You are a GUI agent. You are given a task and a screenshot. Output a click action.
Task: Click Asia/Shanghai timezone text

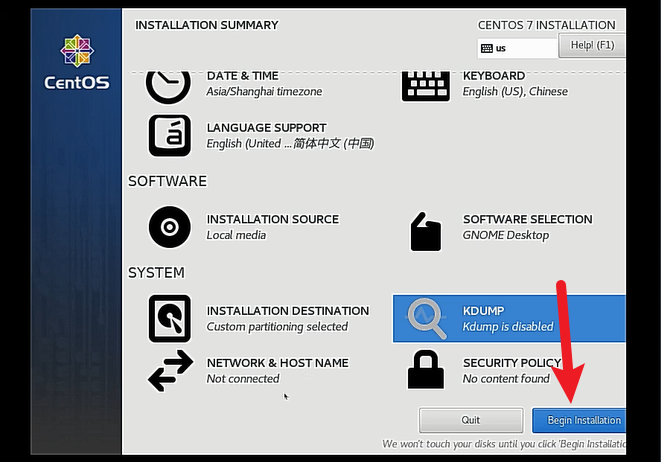click(x=264, y=91)
